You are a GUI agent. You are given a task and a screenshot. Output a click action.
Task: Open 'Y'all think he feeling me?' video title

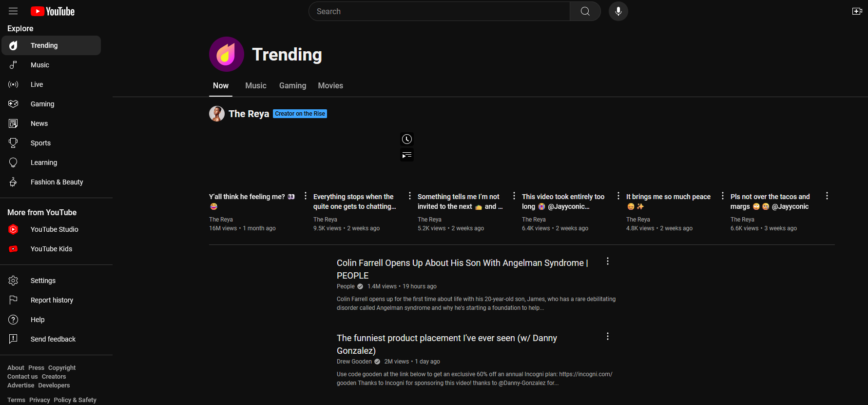pos(252,202)
